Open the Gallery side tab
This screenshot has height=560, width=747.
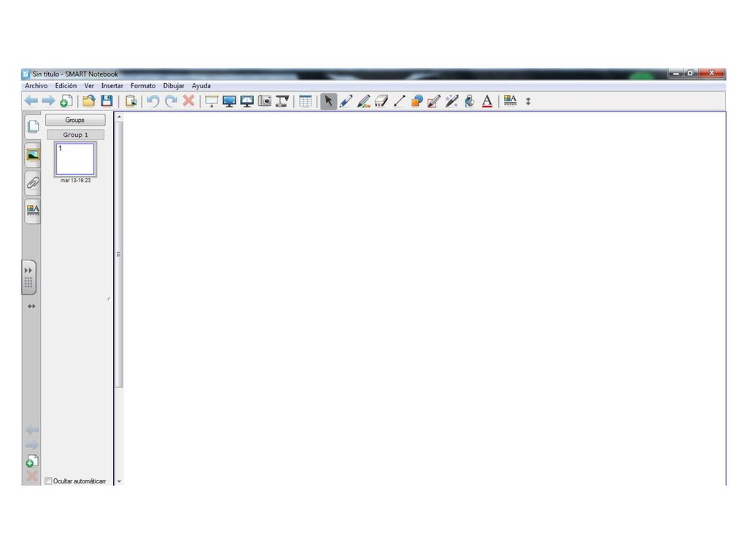pos(32,155)
